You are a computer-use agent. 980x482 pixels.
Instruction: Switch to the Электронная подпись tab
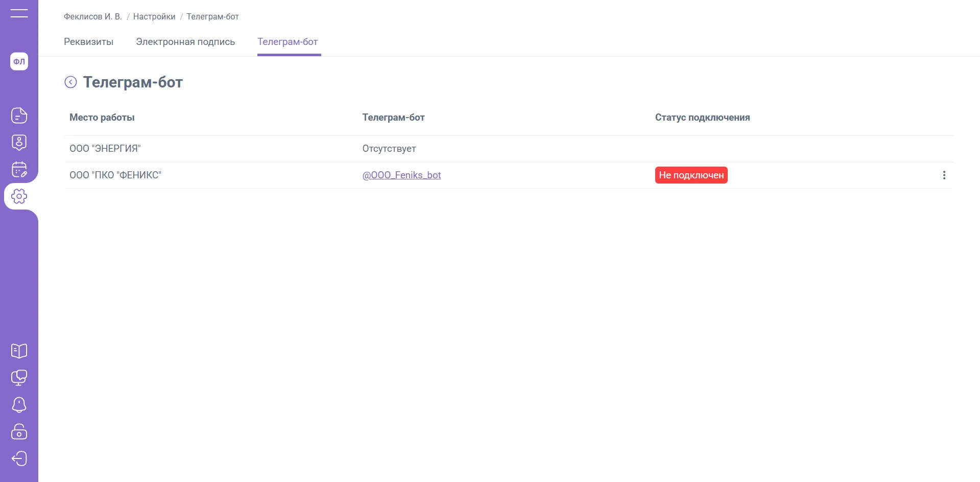185,42
